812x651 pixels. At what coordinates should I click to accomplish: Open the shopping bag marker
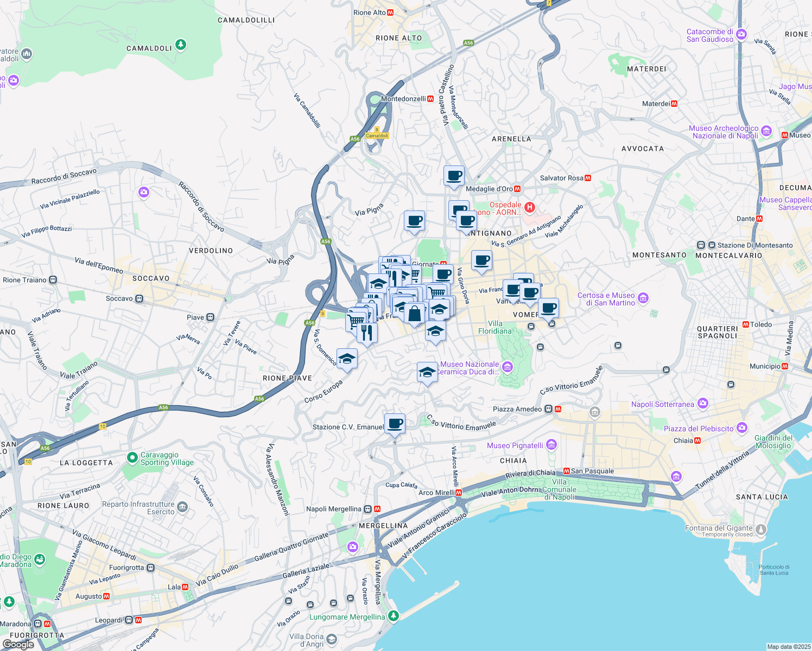click(414, 314)
